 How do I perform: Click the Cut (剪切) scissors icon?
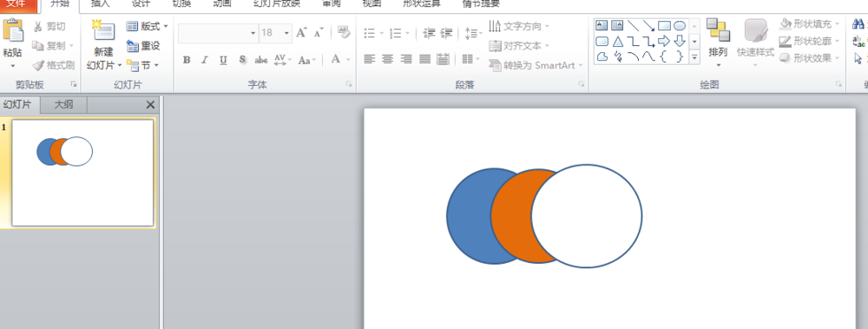(38, 27)
